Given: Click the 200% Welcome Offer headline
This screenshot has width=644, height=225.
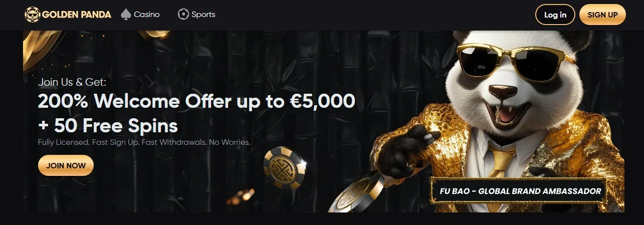Looking at the screenshot, I should coord(196,102).
